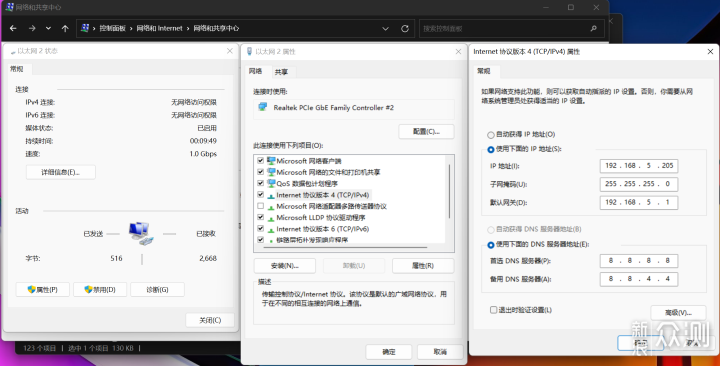This screenshot has width=720, height=366.
Task: Refresh the Network and Sharing Center
Action: coord(405,28)
